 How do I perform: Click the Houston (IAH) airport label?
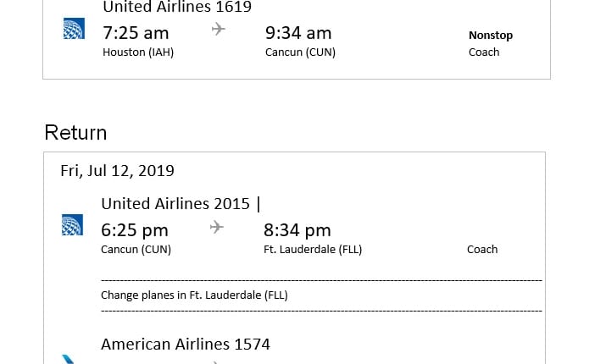point(138,52)
